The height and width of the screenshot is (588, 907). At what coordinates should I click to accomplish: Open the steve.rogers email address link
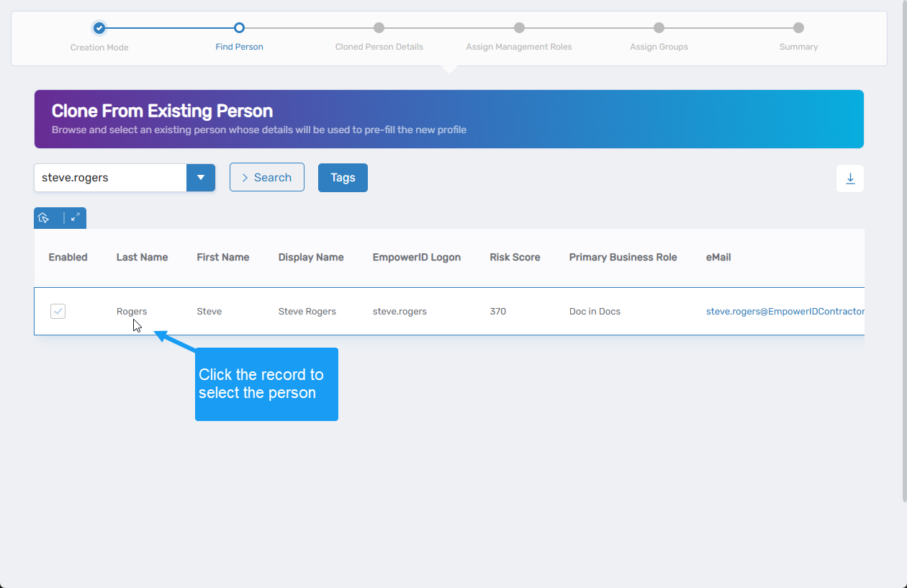785,312
